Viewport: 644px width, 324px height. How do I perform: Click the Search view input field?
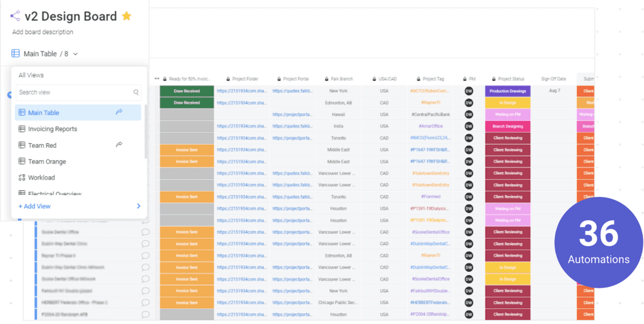pos(74,92)
